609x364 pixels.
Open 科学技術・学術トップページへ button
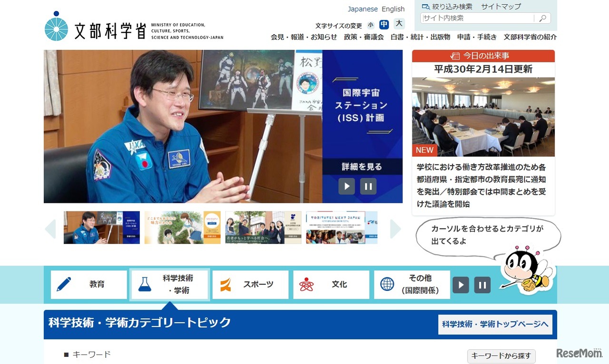[x=495, y=325]
